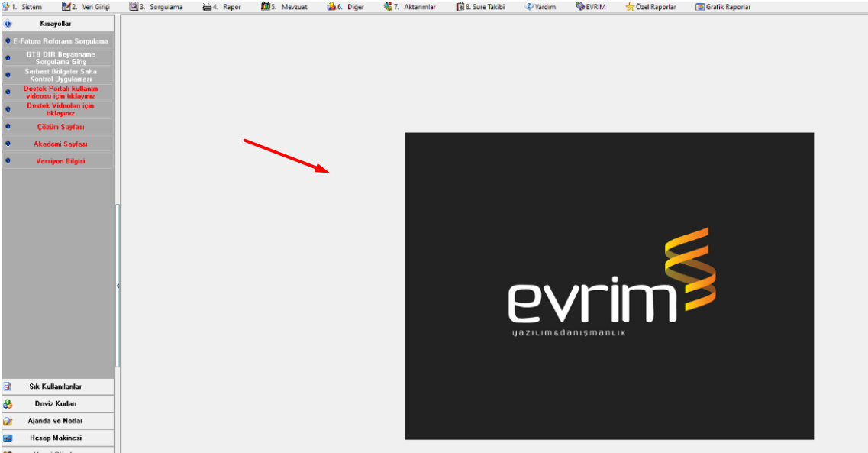
Task: Open E-Fatura Referans Sorgulama shortcut
Action: tap(60, 40)
